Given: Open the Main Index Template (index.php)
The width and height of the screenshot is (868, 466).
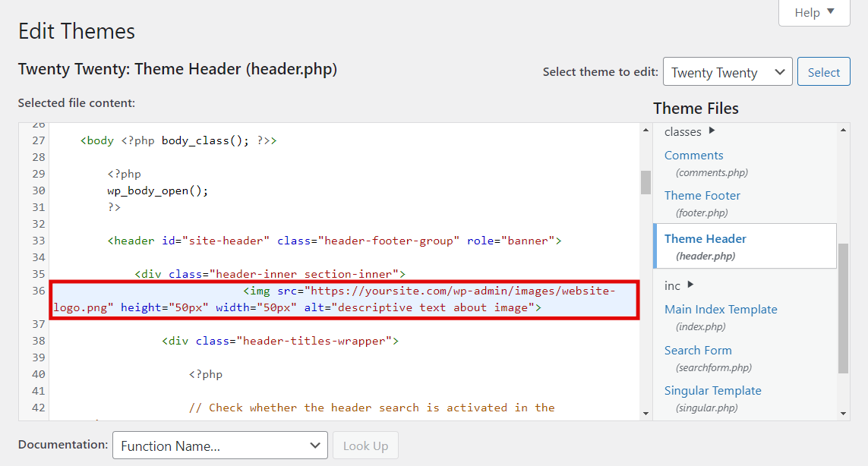Looking at the screenshot, I should pos(721,309).
